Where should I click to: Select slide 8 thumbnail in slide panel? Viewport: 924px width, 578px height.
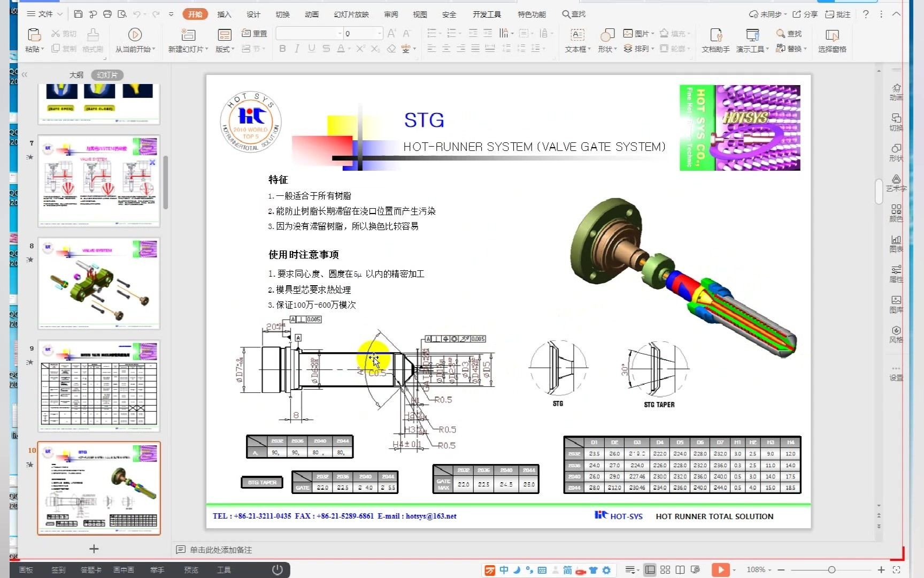(x=98, y=283)
